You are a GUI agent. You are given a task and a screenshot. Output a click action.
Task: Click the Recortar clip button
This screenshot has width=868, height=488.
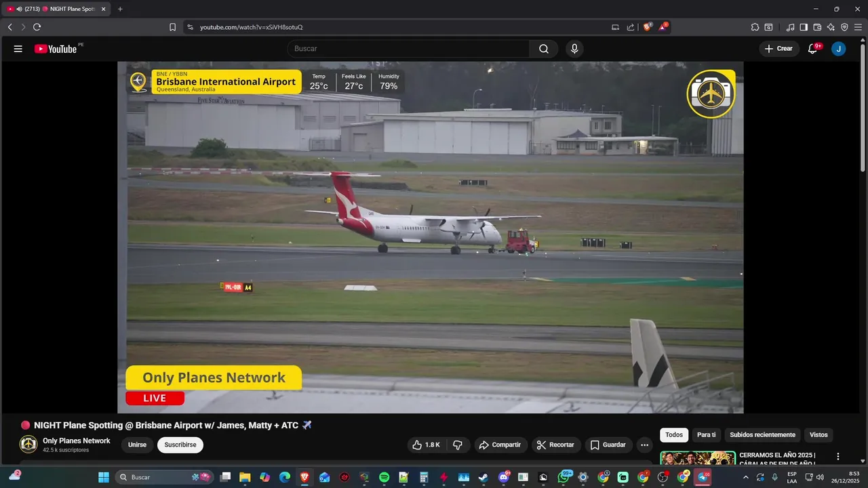click(x=555, y=445)
